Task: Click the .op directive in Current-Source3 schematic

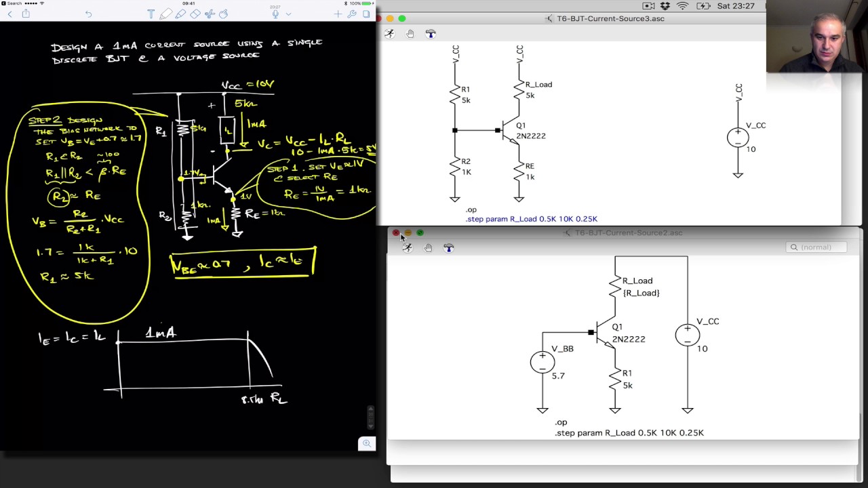Action: (x=471, y=210)
